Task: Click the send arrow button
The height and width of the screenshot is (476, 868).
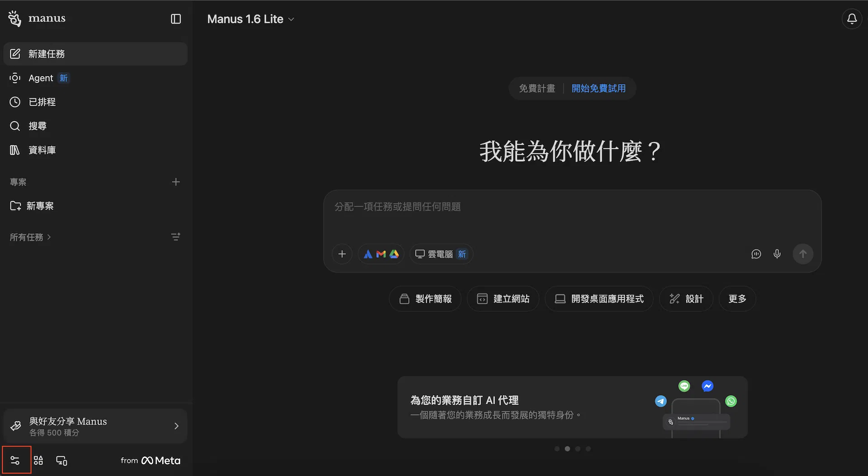Action: 803,254
